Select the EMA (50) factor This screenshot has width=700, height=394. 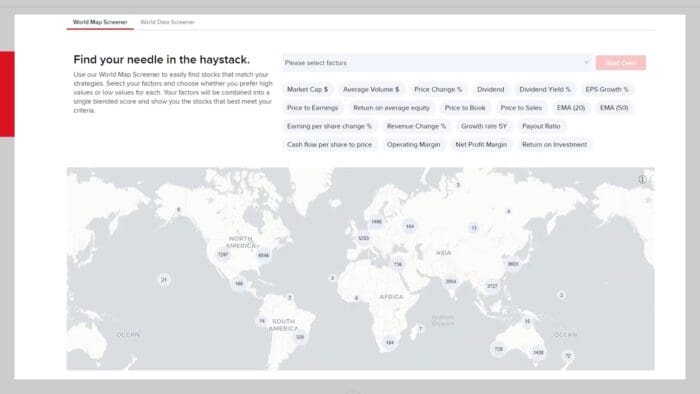[x=614, y=108]
